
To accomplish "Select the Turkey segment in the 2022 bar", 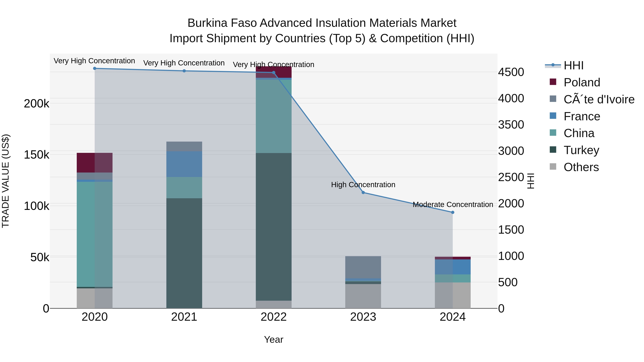I will coord(274,227).
